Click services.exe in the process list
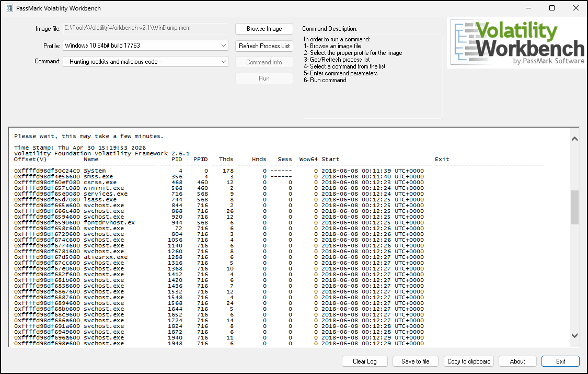The image size is (588, 374). [x=106, y=194]
